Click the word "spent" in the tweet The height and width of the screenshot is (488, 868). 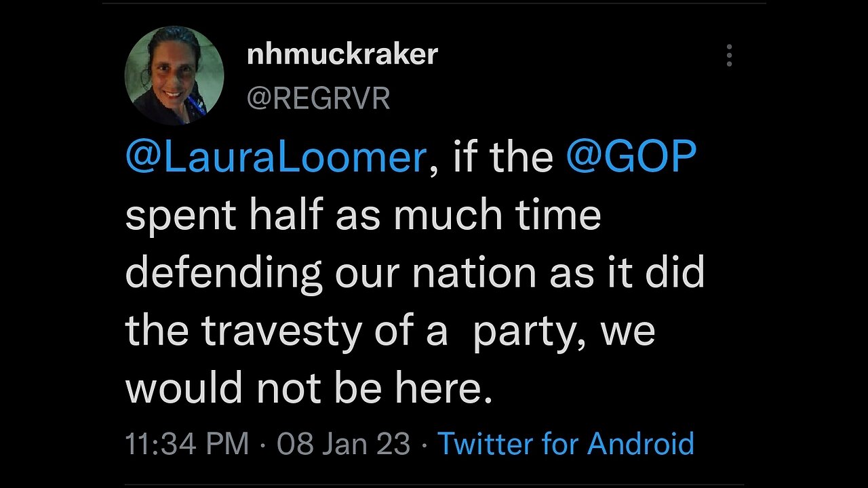click(181, 216)
